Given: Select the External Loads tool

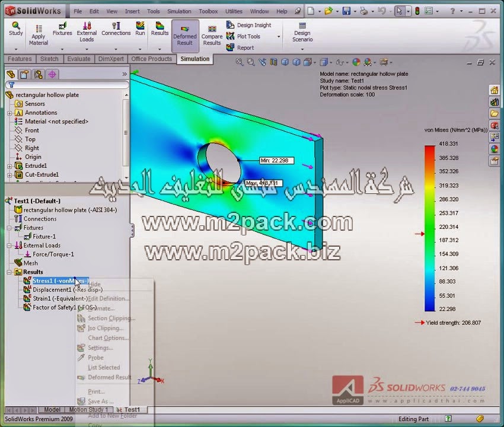Looking at the screenshot, I should pos(87,32).
